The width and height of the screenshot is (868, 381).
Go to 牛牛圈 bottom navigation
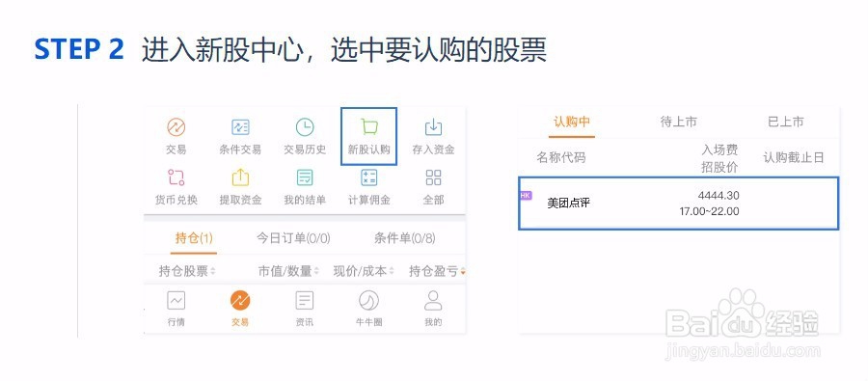[368, 309]
